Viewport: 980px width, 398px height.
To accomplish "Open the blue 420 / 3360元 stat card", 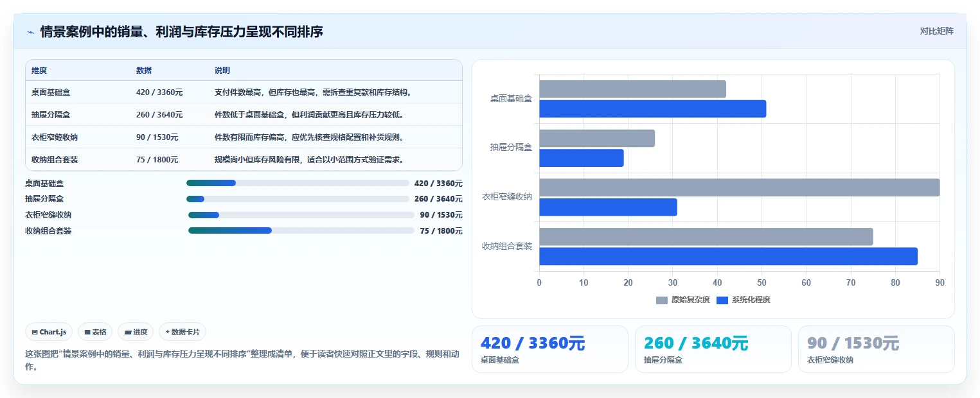I will click(x=549, y=349).
